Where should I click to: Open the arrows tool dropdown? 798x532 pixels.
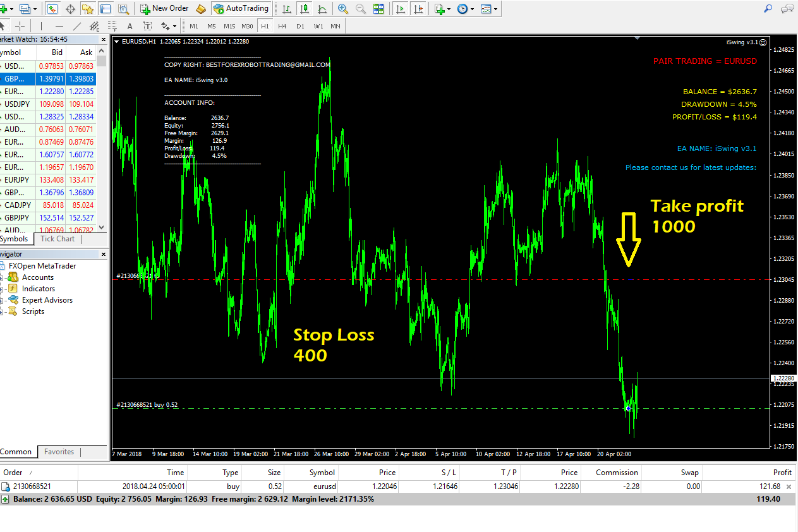click(175, 26)
